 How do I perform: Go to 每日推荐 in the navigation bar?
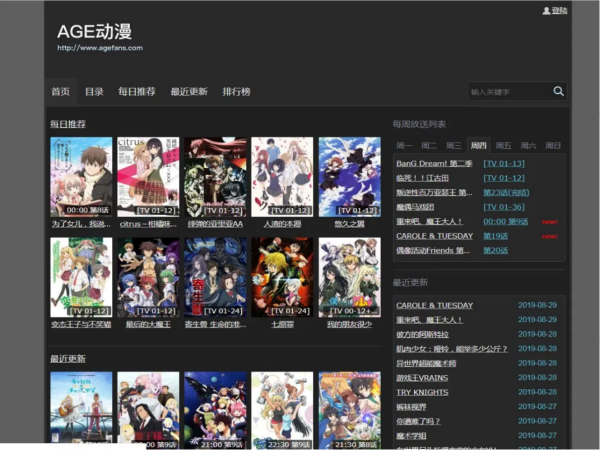pyautogui.click(x=137, y=91)
